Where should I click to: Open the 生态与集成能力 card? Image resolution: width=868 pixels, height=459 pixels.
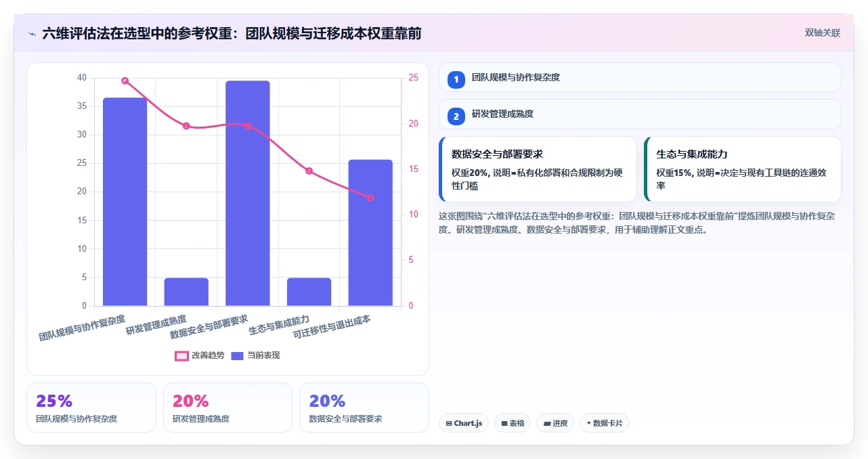click(x=743, y=169)
